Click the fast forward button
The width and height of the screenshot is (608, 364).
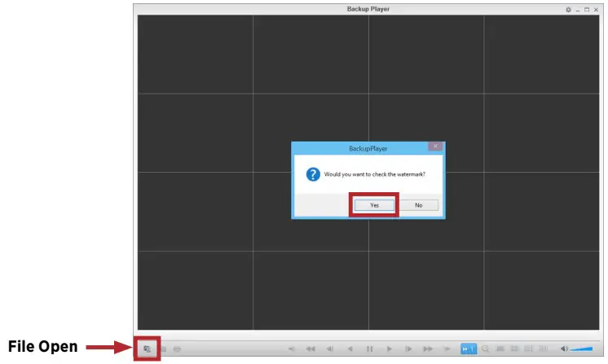[x=428, y=349]
